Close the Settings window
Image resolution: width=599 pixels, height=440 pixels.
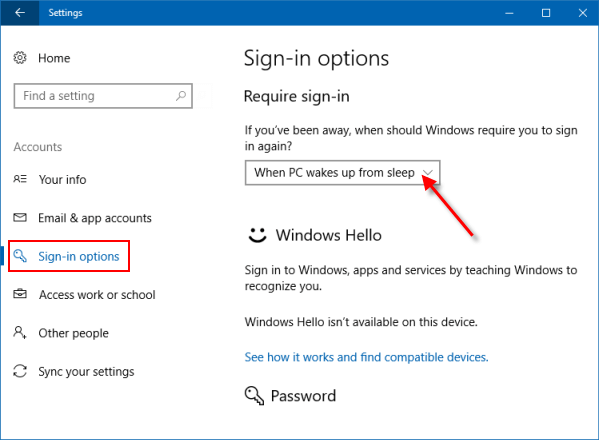[583, 13]
